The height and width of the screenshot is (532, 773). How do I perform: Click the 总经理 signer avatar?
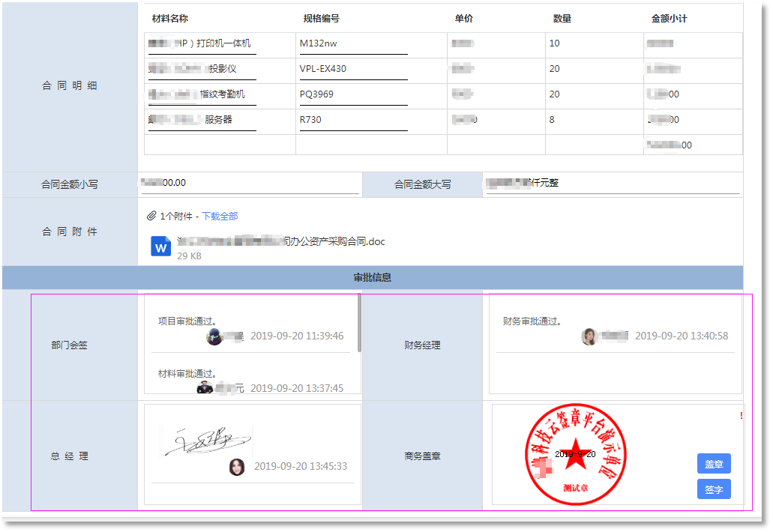click(237, 467)
